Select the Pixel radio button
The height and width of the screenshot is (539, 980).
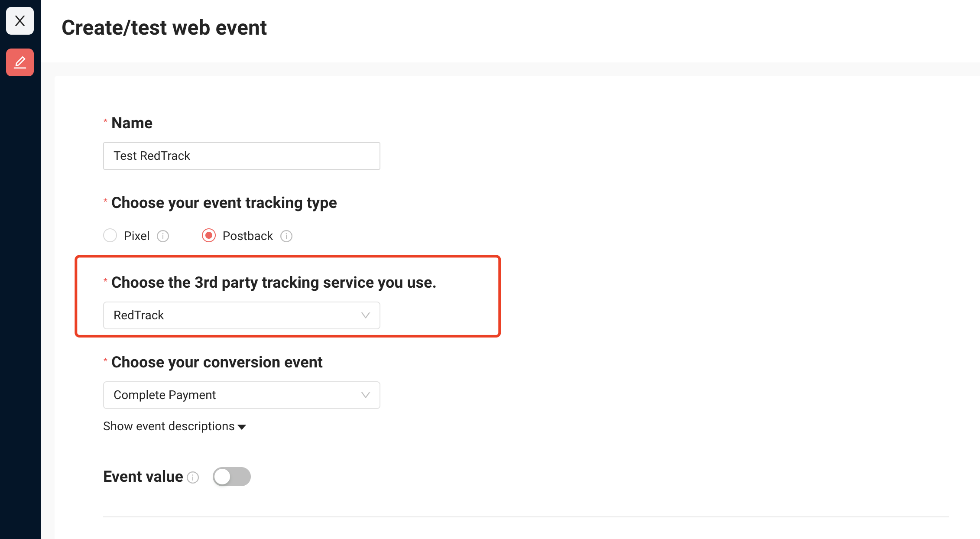tap(110, 236)
